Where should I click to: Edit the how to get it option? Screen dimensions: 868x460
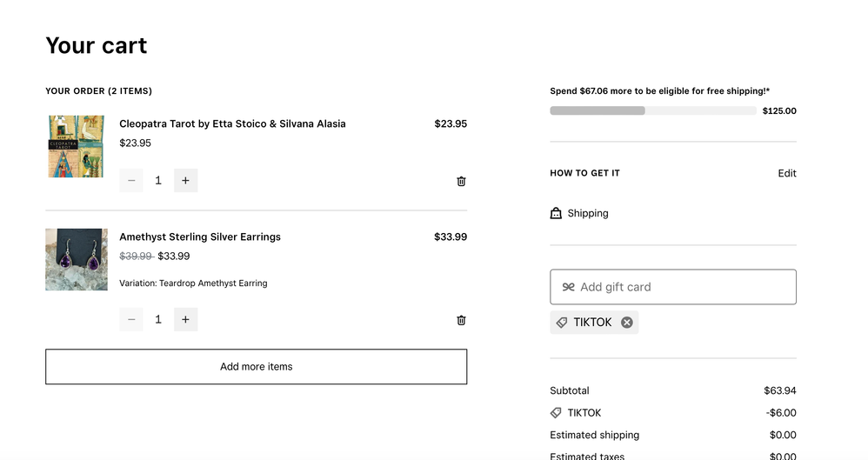click(x=786, y=173)
